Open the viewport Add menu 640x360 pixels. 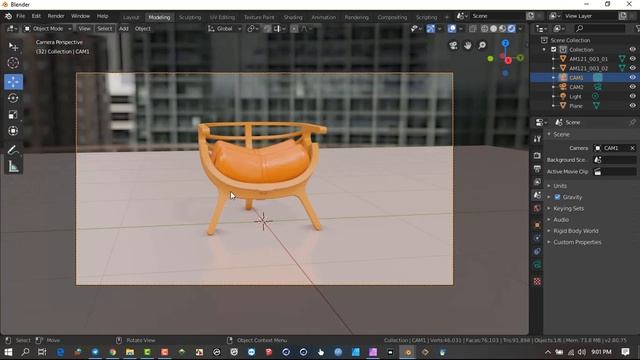click(124, 29)
